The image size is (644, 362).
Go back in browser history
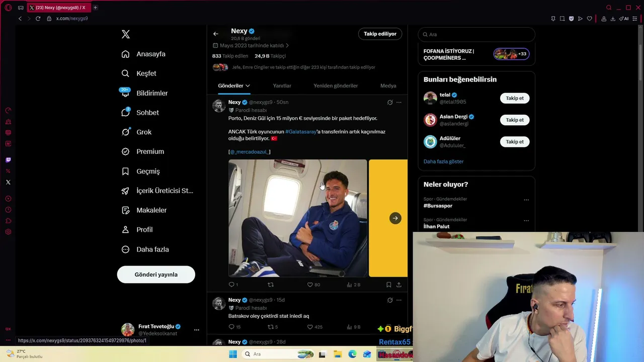[20, 19]
